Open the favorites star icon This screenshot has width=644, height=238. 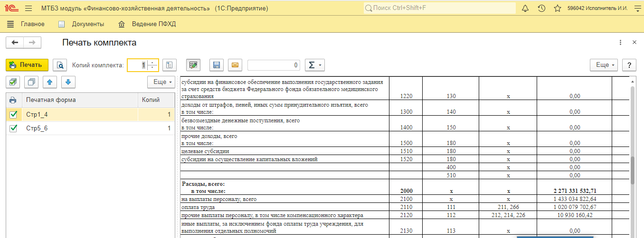click(x=558, y=9)
